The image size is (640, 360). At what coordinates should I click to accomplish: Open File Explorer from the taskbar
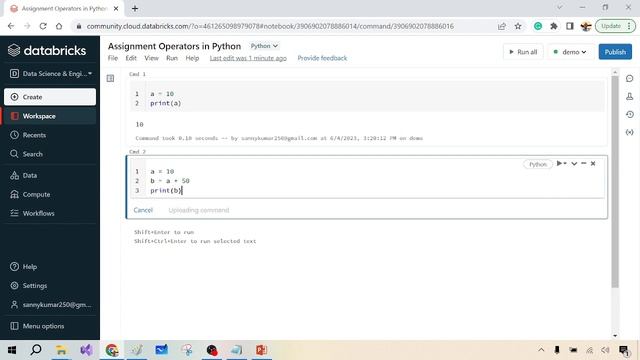point(61,350)
